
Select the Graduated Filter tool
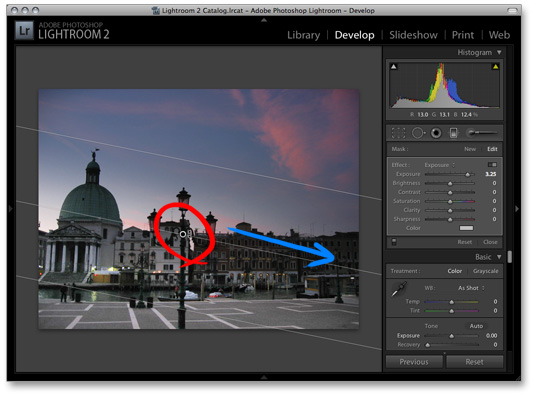(x=454, y=133)
